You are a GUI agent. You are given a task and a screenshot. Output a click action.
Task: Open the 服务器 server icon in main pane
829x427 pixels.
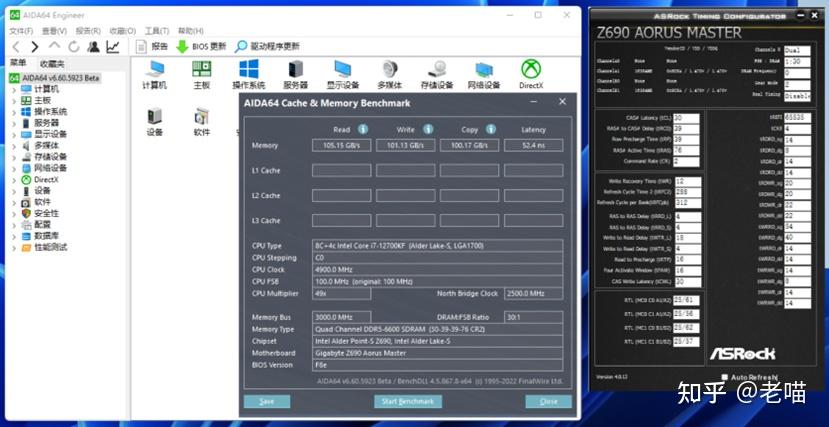296,75
